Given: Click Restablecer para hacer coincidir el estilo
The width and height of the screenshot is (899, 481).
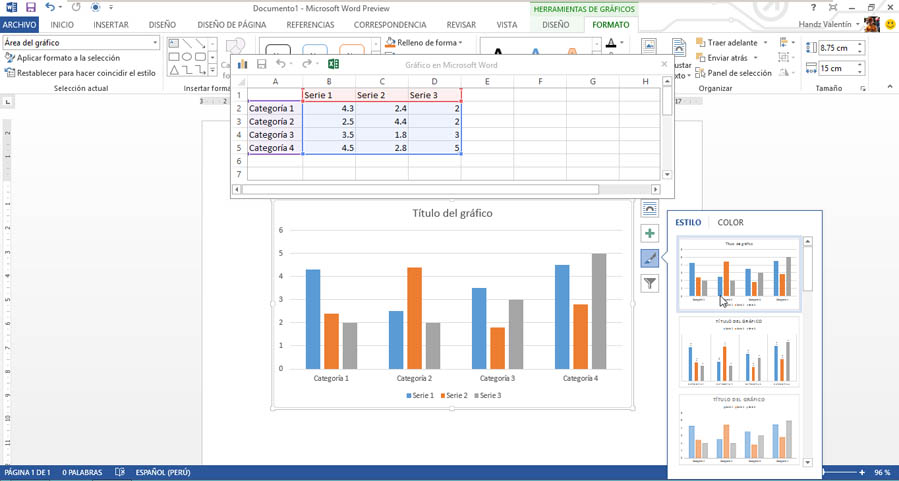Looking at the screenshot, I should click(80, 73).
